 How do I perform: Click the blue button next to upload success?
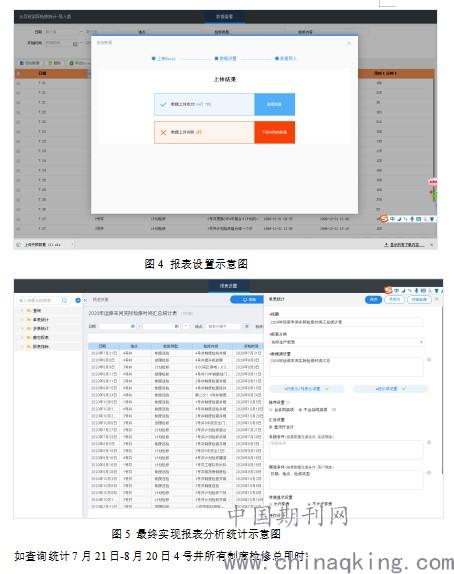[274, 104]
